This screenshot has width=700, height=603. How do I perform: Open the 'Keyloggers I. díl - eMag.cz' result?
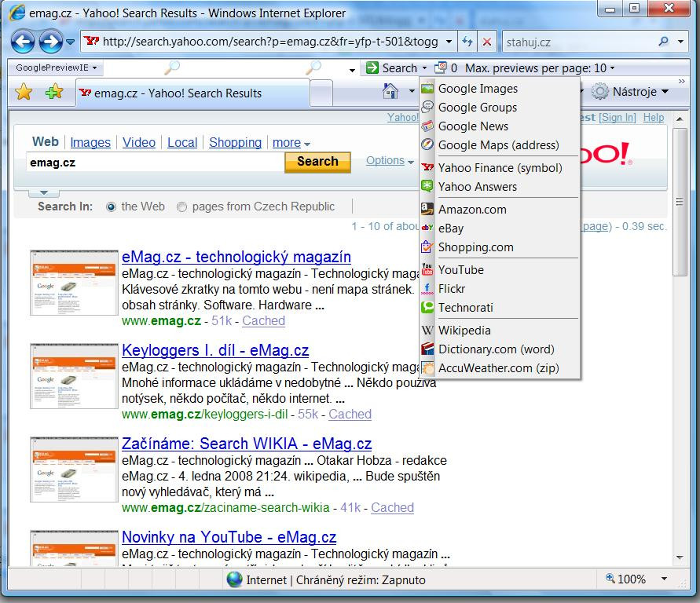pos(215,350)
